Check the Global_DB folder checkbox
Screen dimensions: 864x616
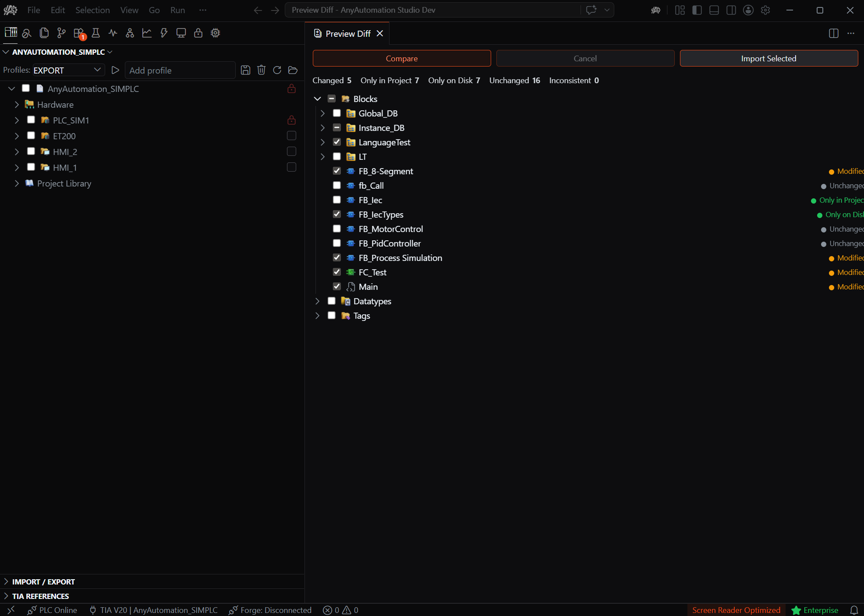tap(337, 113)
